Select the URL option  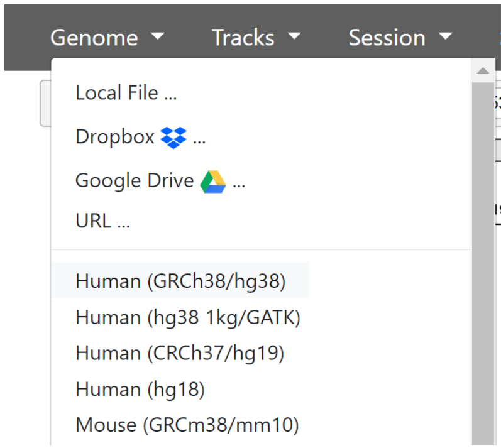click(102, 221)
